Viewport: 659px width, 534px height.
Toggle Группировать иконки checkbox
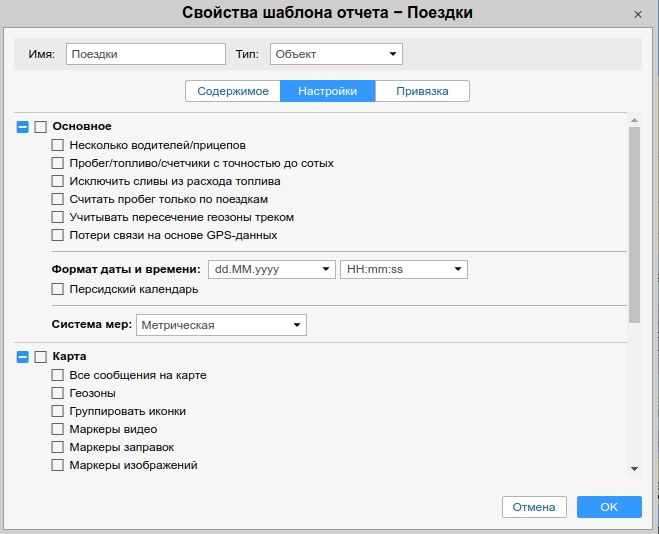pyautogui.click(x=58, y=411)
